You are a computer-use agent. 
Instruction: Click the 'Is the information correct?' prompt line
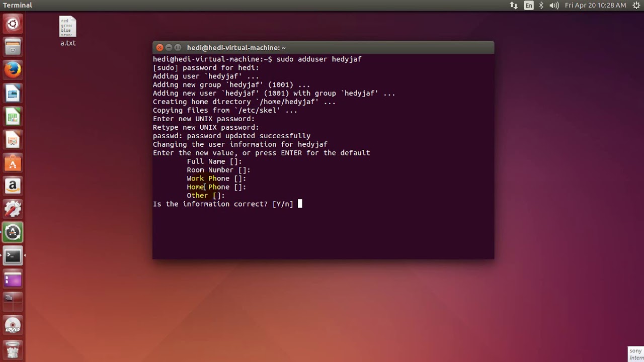[223, 204]
